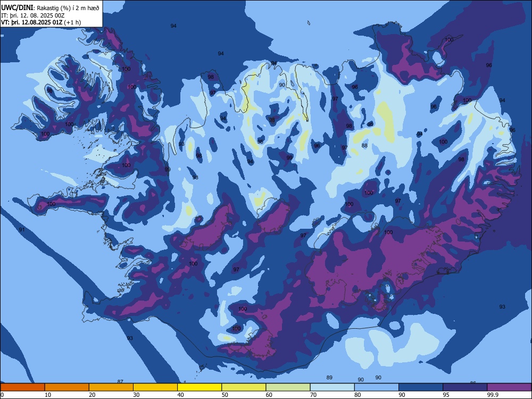This screenshot has height=399, width=532.
Task: Click the '88' humidity value on the map
Action: coord(364,146)
